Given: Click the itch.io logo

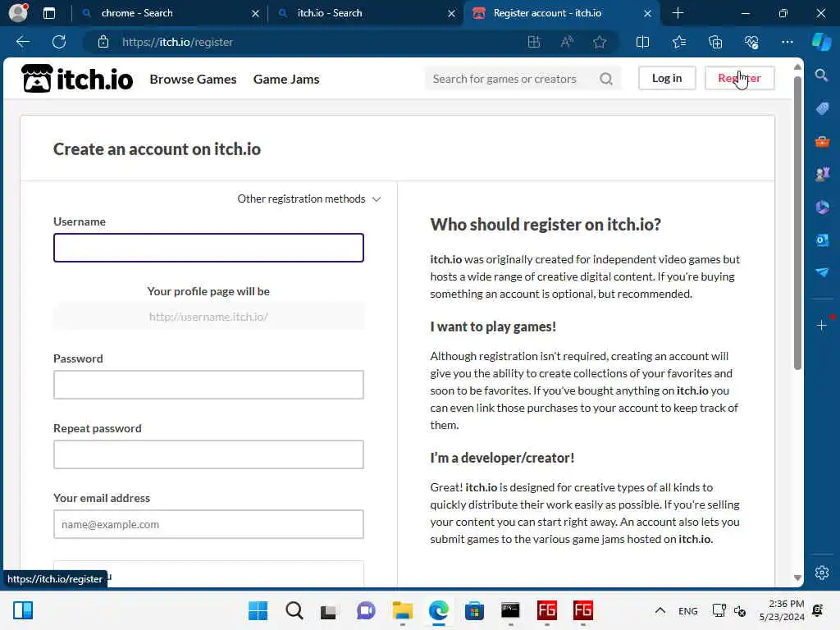Looking at the screenshot, I should (77, 79).
